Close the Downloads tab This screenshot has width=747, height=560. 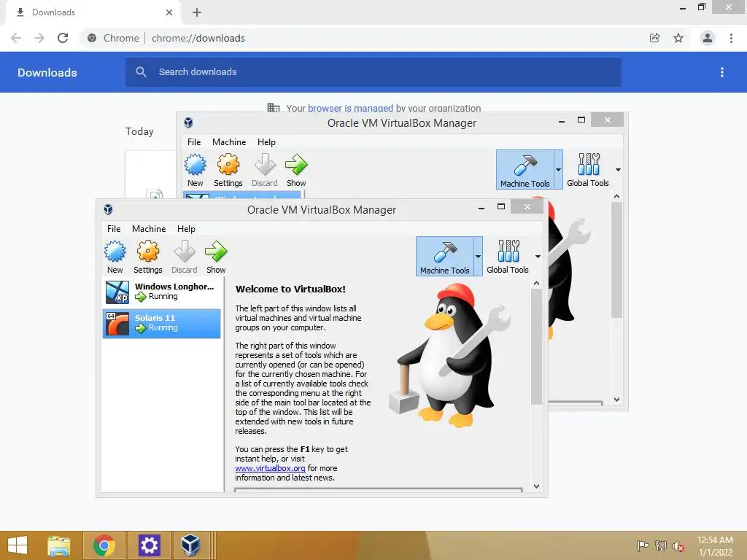tap(169, 12)
